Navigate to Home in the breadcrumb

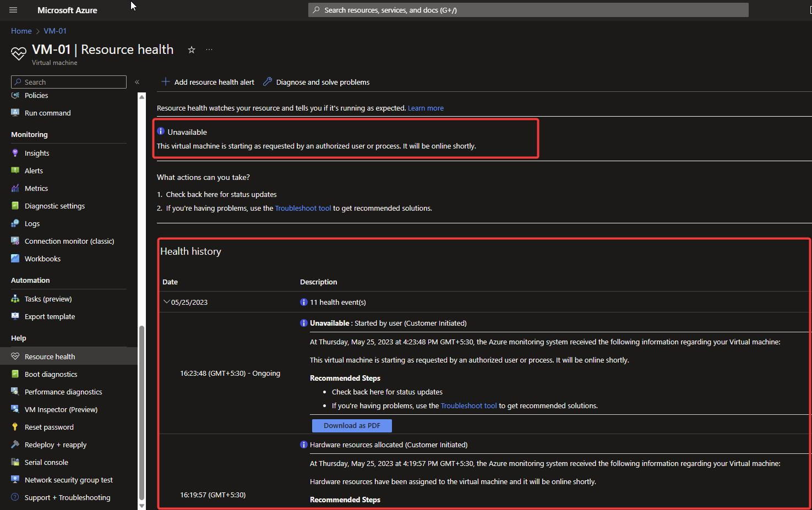21,31
